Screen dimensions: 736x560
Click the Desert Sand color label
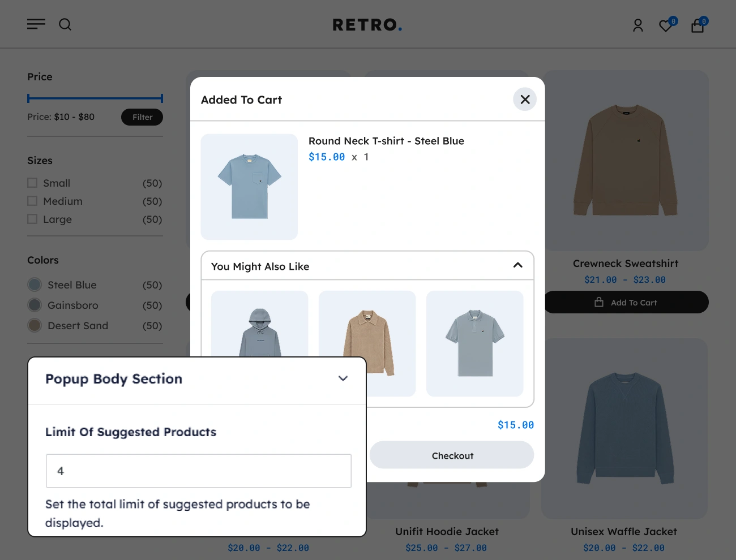pos(78,326)
